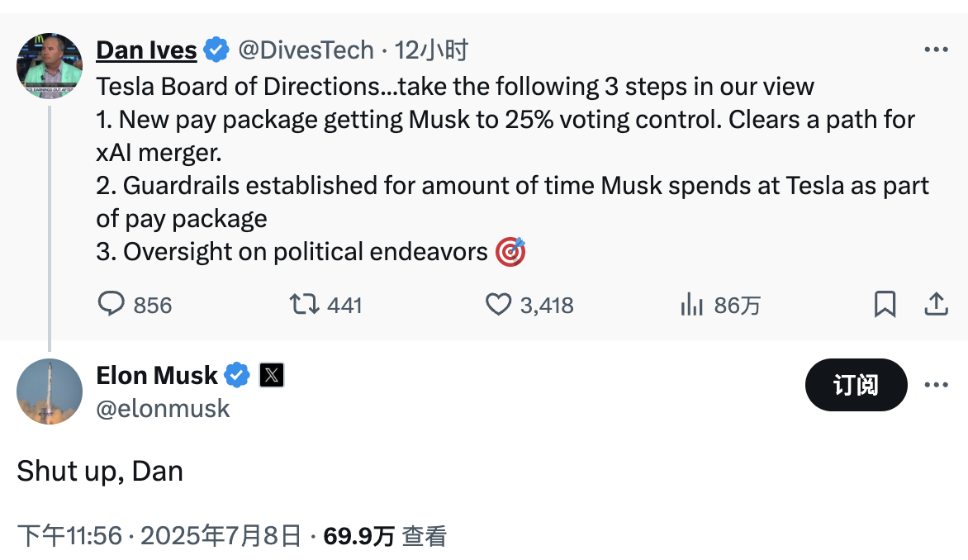
Task: Click Elon Musk's rocket avatar thumbnail
Action: tap(50, 392)
